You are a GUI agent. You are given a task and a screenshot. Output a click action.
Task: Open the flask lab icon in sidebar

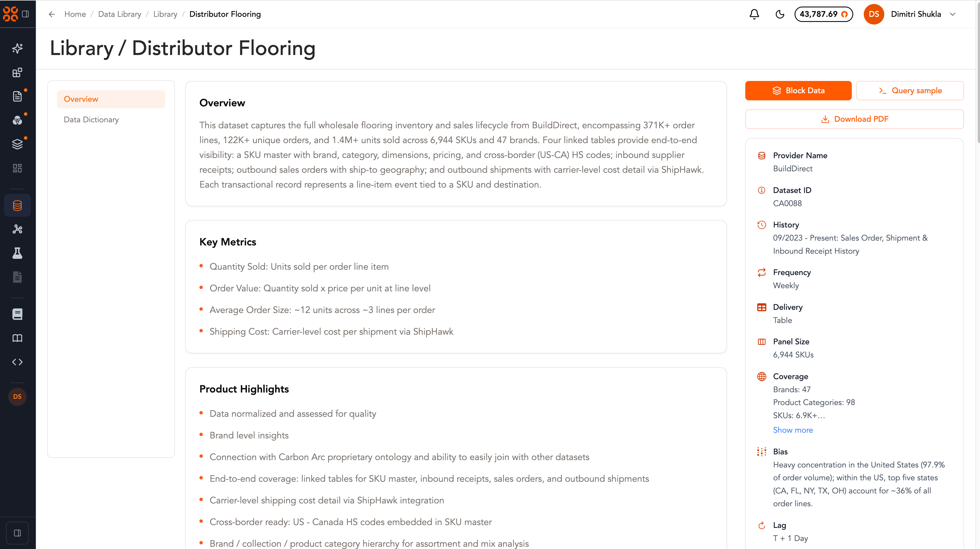point(17,253)
